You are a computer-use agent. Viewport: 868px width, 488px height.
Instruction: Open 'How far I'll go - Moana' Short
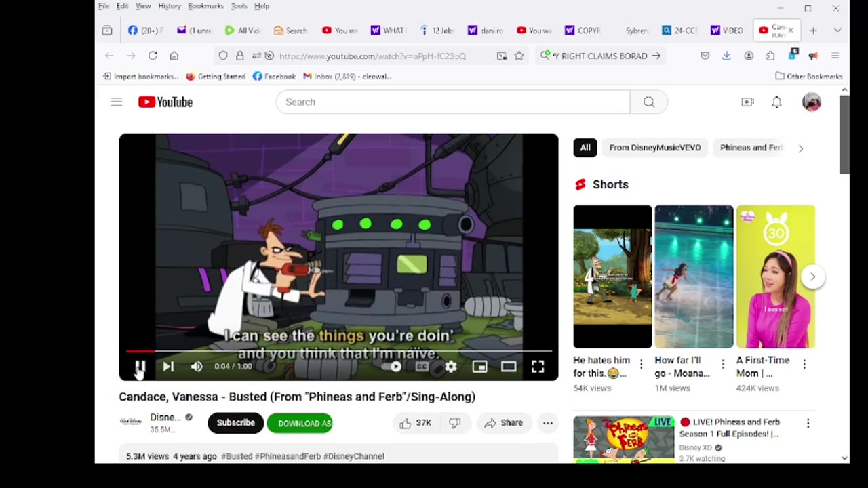click(694, 277)
